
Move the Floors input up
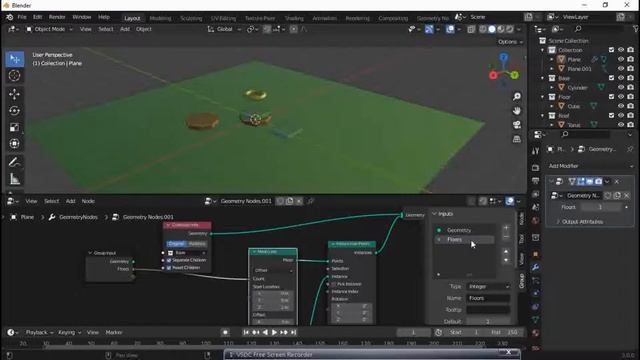(506, 251)
